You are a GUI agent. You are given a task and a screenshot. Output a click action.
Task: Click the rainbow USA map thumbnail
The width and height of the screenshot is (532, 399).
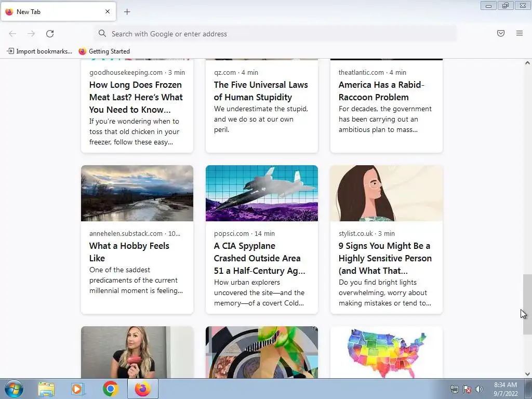387,352
